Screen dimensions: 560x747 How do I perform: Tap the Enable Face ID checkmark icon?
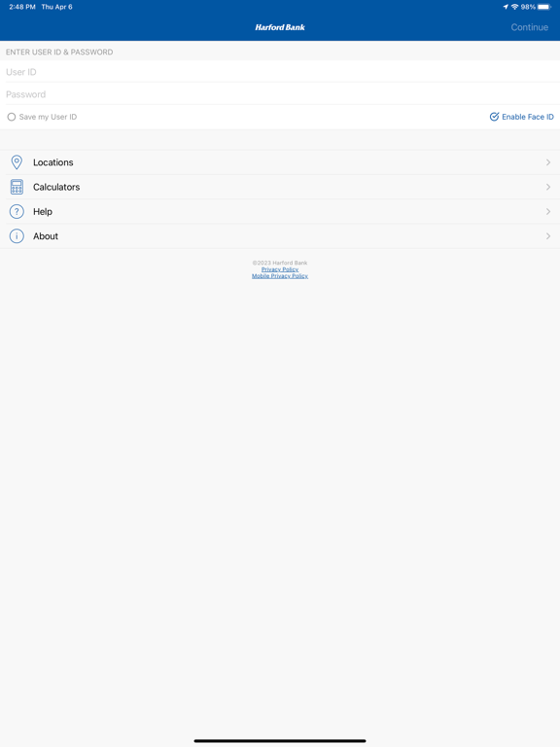(494, 117)
